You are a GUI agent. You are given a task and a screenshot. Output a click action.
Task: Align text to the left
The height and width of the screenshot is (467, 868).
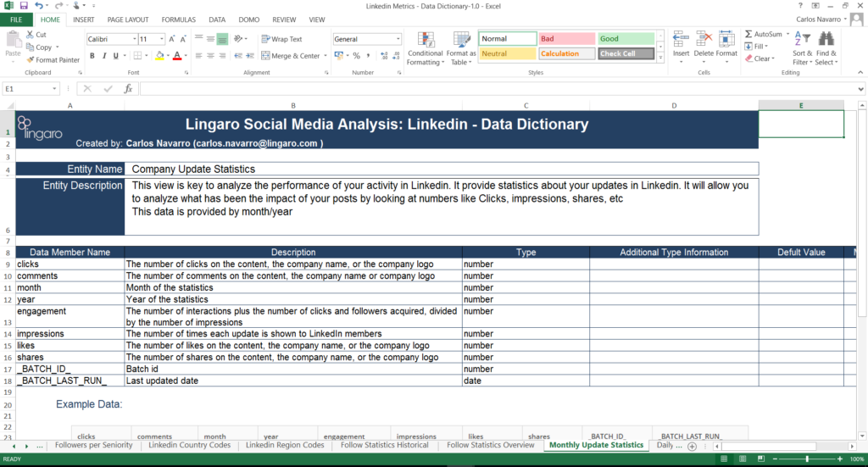pos(198,55)
